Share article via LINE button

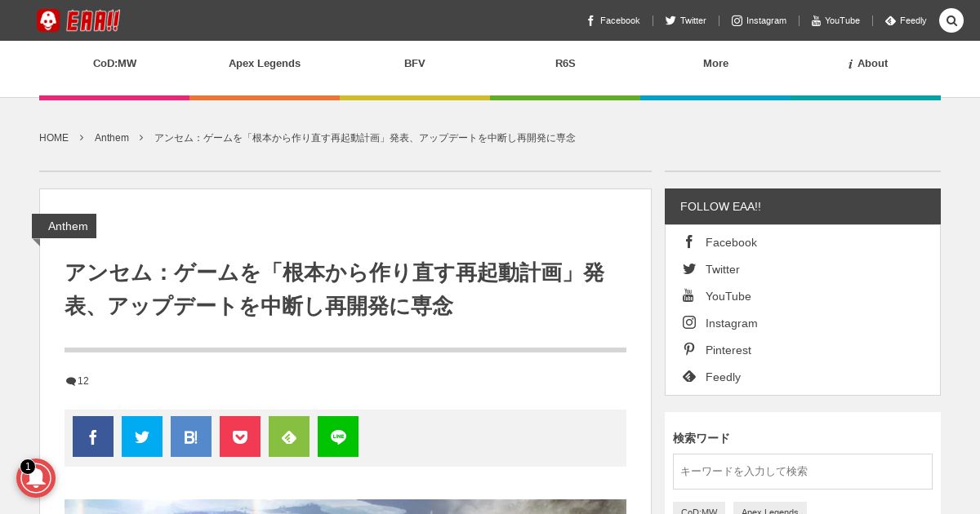coord(338,436)
